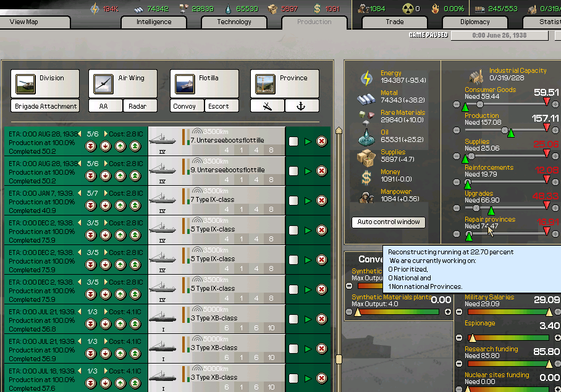The width and height of the screenshot is (561, 392).
Task: Tick the checkbox for 7. Unterseebootsflottille
Action: (293, 141)
